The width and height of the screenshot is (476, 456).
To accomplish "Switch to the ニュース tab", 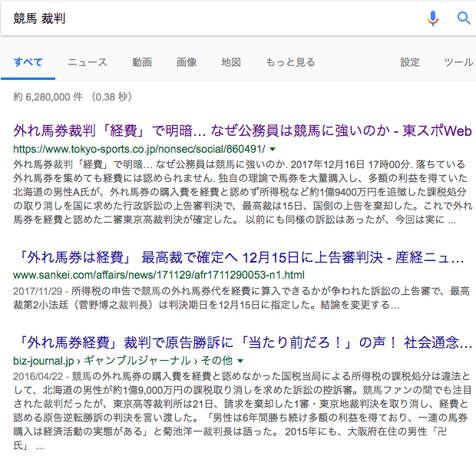I will coord(88,62).
